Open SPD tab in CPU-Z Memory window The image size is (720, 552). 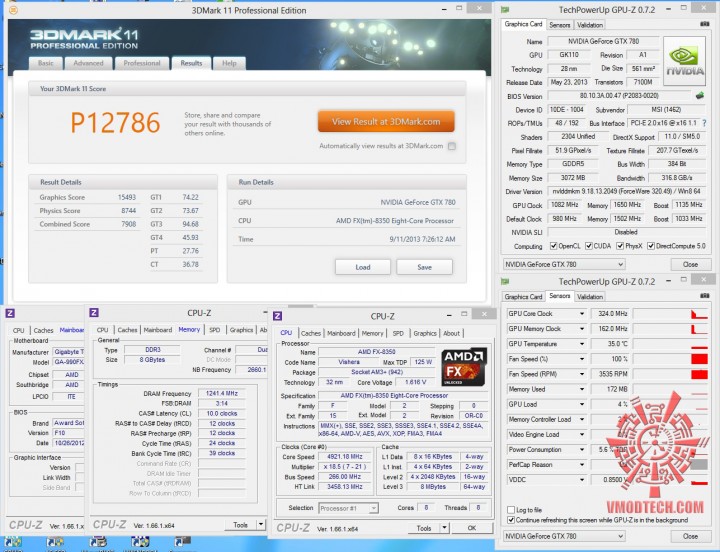pyautogui.click(x=214, y=330)
